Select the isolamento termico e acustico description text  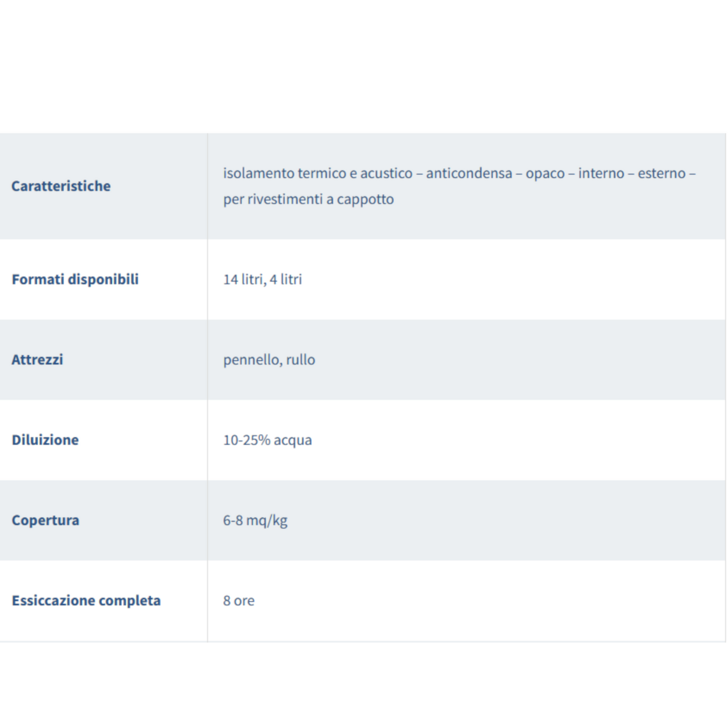coord(459,186)
